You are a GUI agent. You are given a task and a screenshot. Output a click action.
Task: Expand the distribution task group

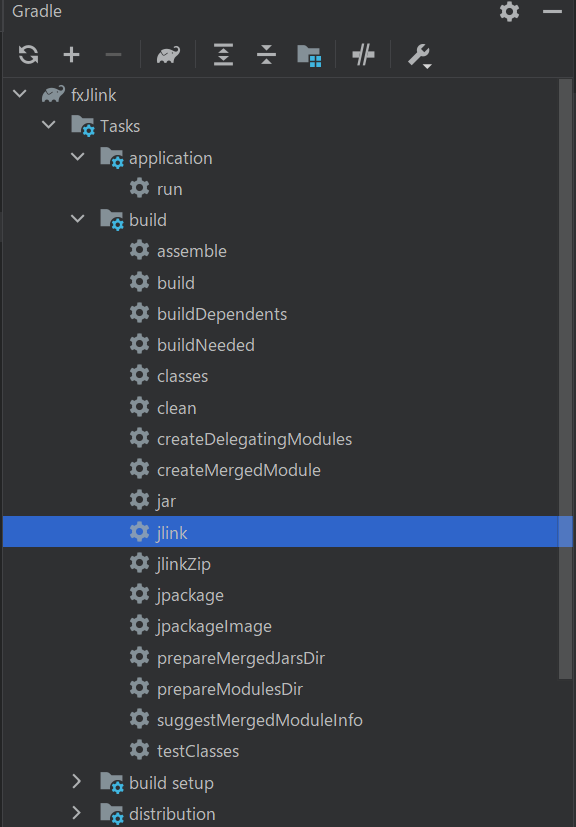click(76, 813)
